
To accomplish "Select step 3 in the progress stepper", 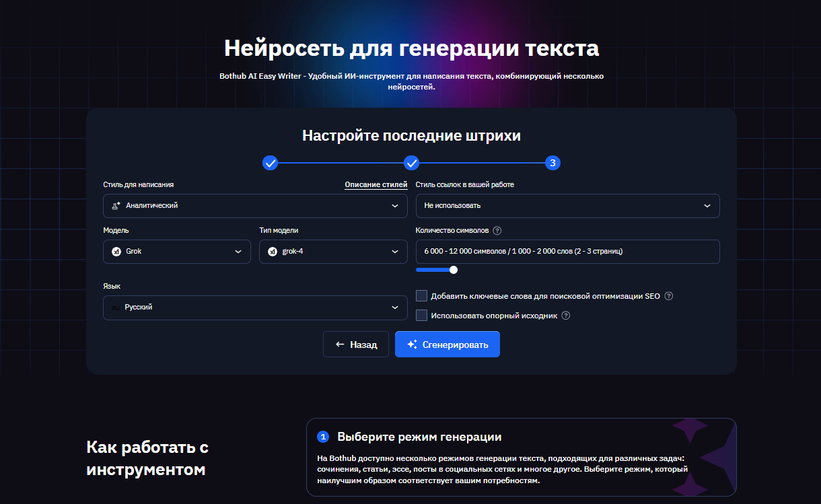I will 552,162.
